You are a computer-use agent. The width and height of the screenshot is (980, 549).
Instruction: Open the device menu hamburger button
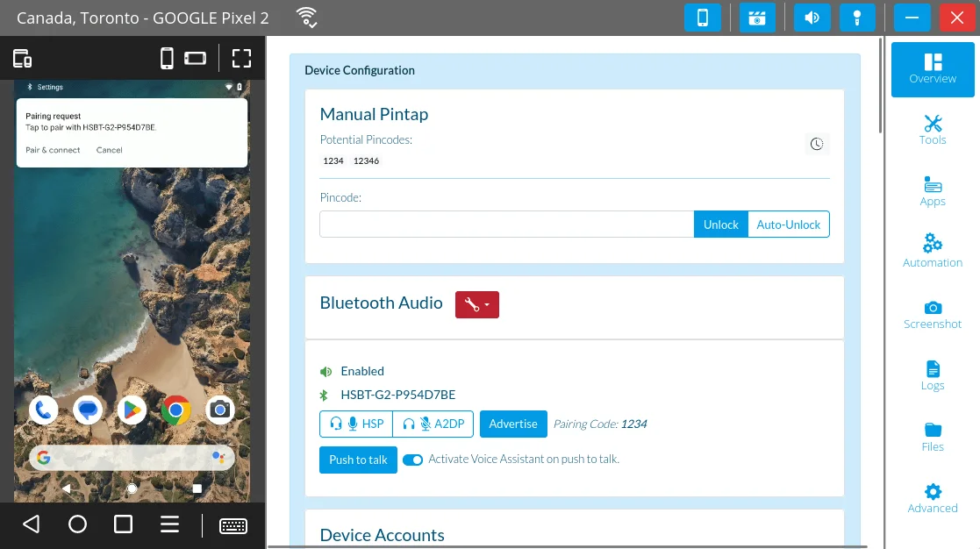(x=169, y=524)
